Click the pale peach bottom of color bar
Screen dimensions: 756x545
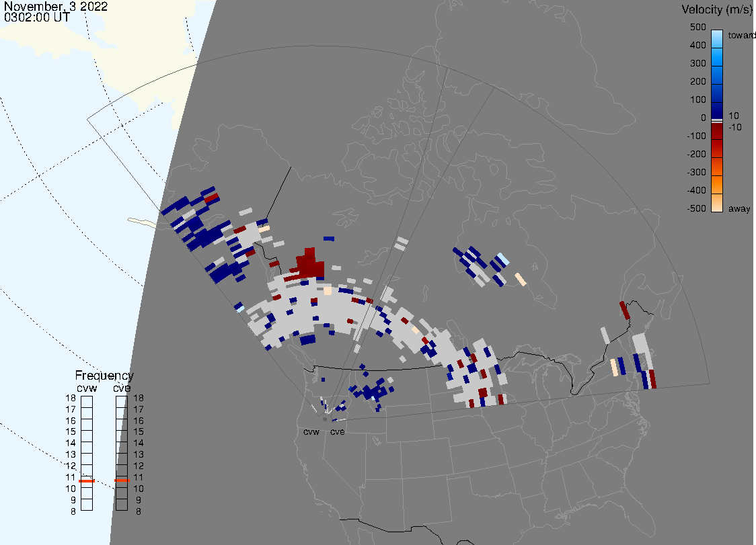717,204
